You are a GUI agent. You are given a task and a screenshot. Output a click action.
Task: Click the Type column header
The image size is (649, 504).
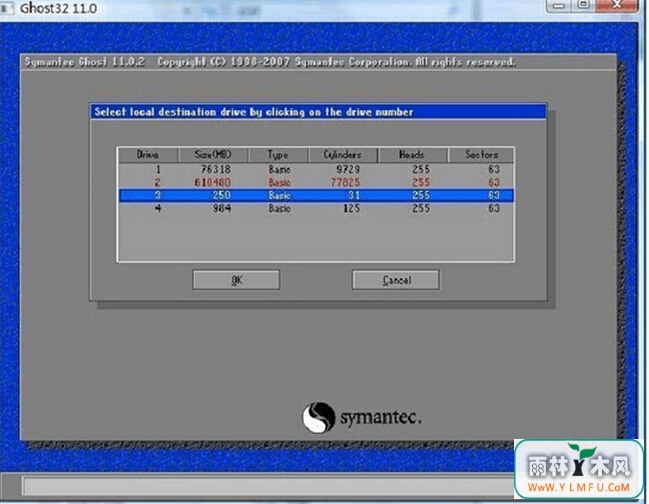coord(278,155)
